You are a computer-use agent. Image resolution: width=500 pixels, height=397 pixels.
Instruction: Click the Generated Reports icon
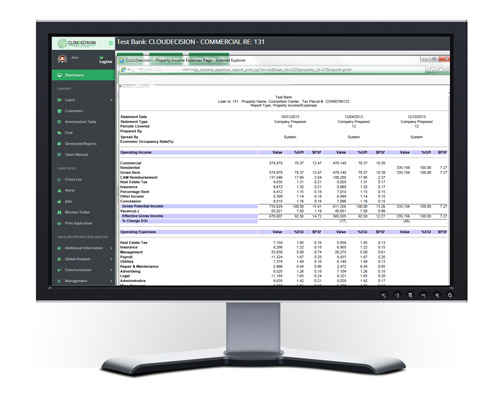[x=59, y=144]
